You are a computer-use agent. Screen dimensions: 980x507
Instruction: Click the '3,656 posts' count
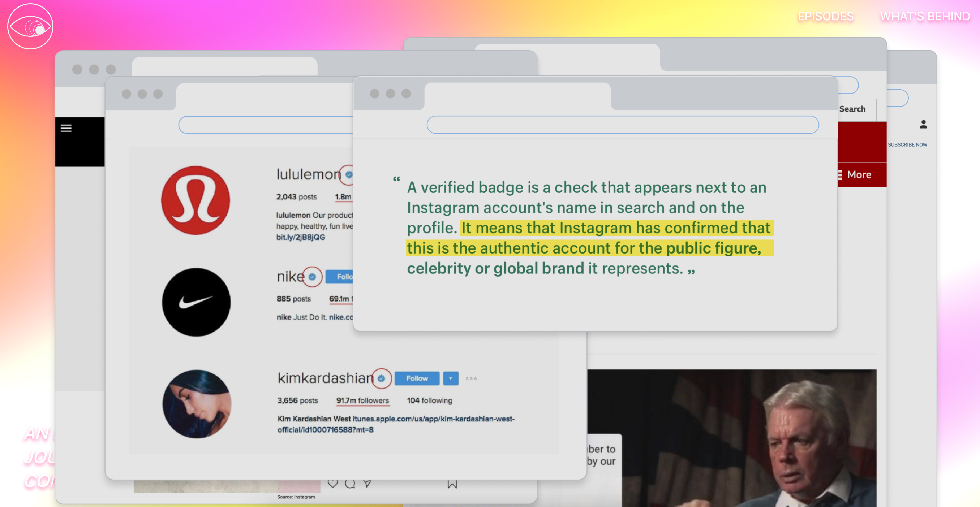coord(297,400)
